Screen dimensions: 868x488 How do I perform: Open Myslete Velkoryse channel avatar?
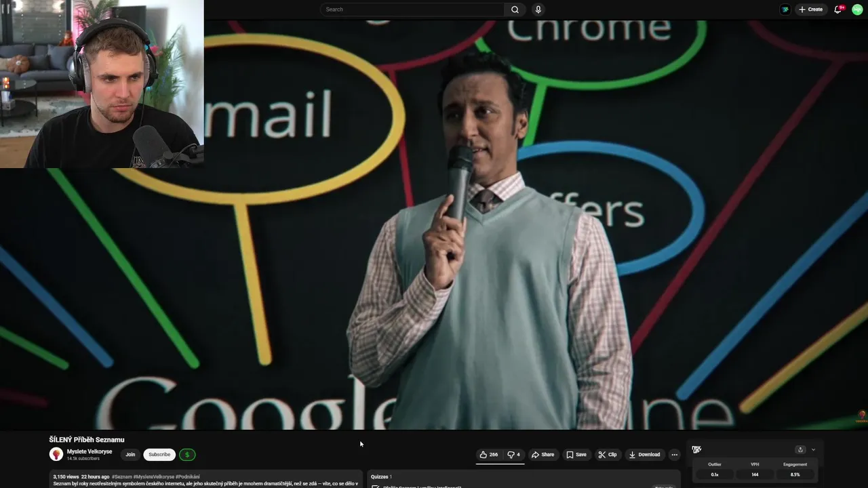pyautogui.click(x=56, y=454)
